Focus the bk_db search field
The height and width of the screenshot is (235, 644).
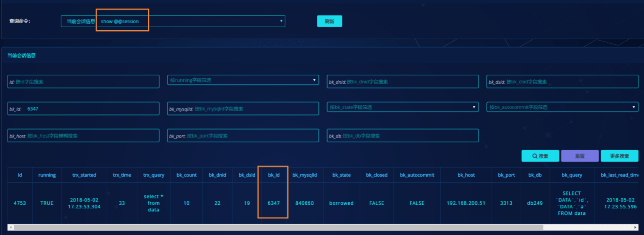click(403, 136)
